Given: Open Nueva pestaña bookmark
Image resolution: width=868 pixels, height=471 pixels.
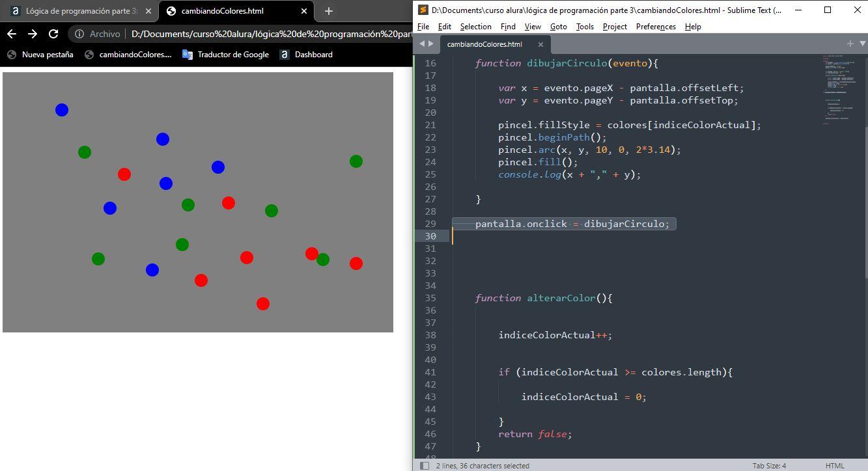Looking at the screenshot, I should [x=40, y=55].
